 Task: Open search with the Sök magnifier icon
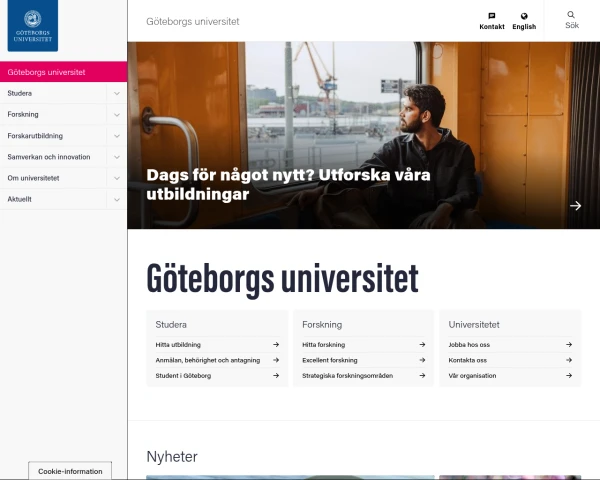tap(571, 15)
